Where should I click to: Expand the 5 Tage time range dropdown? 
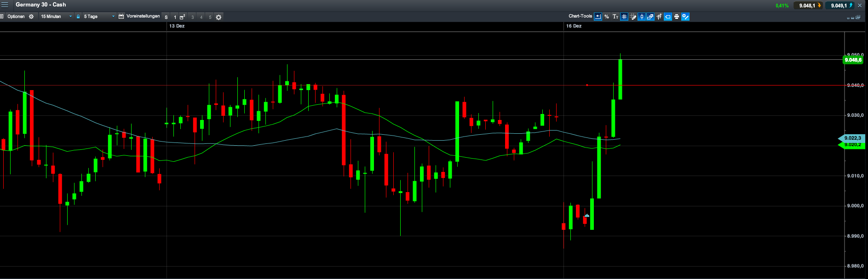pos(99,17)
